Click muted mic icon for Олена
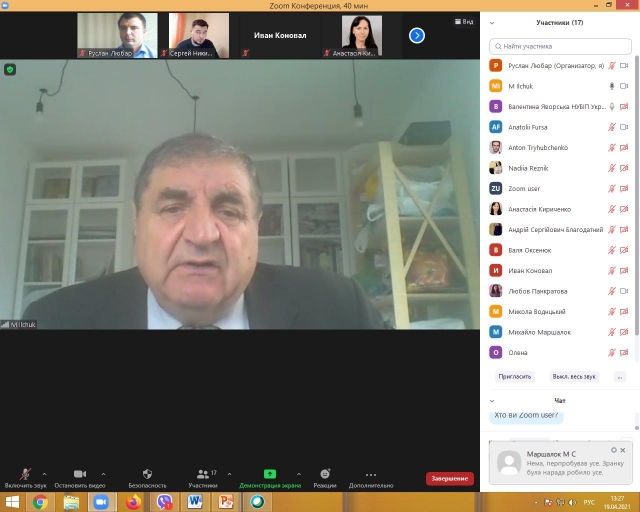The width and height of the screenshot is (640, 512). pyautogui.click(x=611, y=352)
